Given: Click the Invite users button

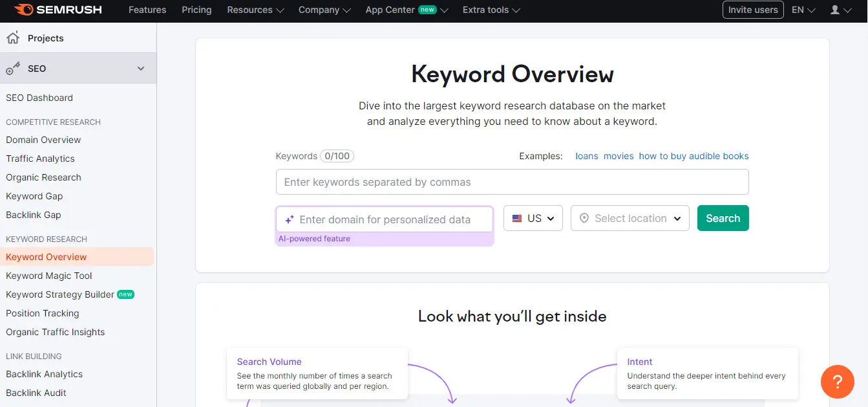Looking at the screenshot, I should pyautogui.click(x=753, y=10).
